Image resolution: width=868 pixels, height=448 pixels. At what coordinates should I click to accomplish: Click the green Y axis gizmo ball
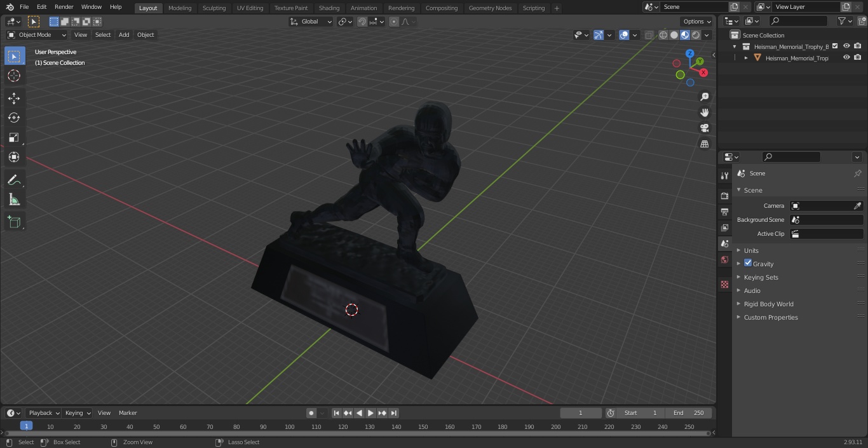[x=699, y=62]
